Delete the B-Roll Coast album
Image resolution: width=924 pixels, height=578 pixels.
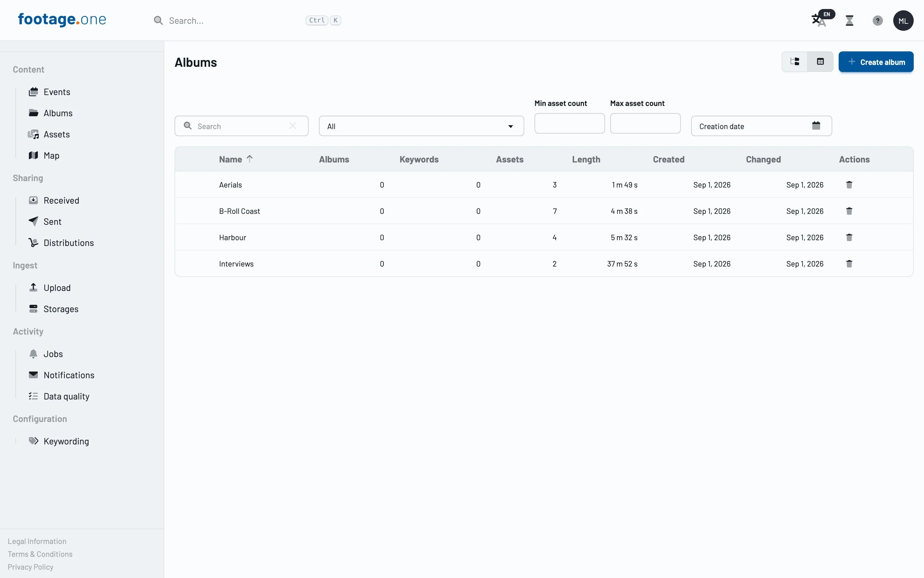(x=849, y=211)
